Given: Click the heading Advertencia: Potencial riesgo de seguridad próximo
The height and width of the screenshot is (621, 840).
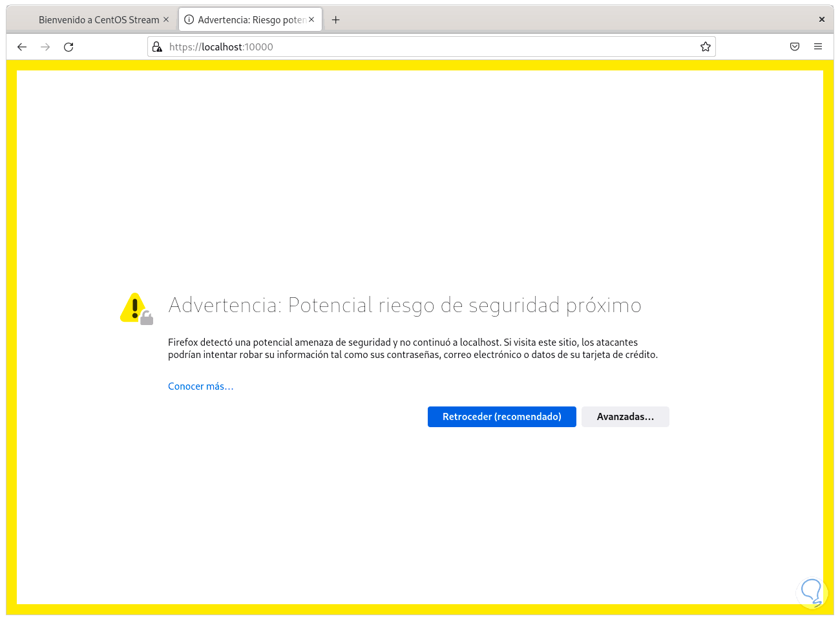Looking at the screenshot, I should tap(405, 305).
